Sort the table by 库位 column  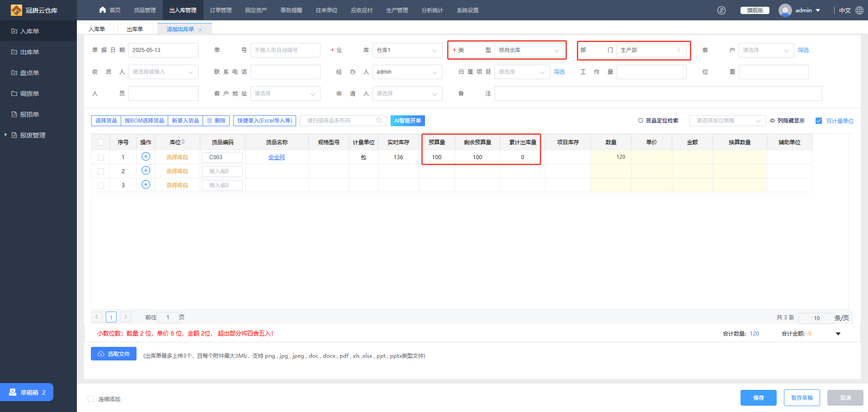pos(183,142)
